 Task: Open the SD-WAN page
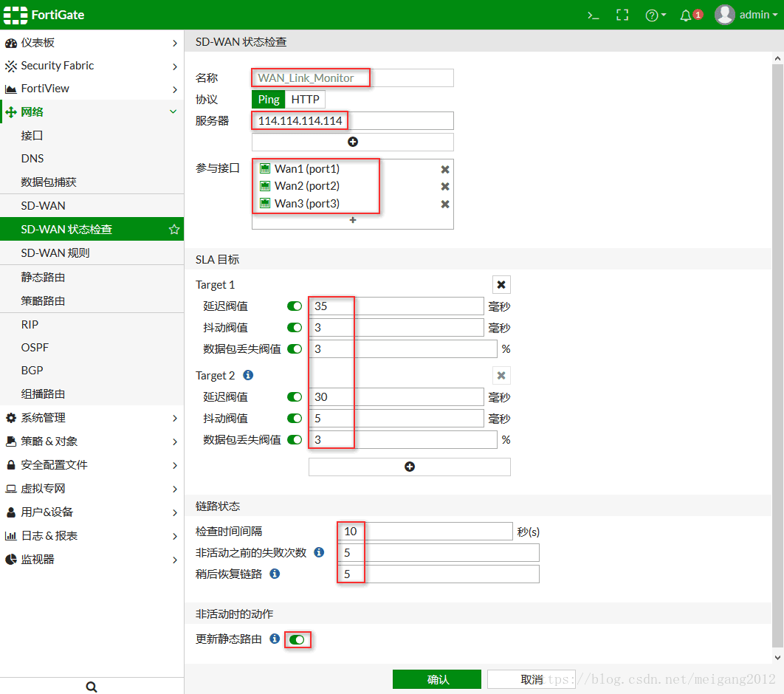(x=92, y=205)
